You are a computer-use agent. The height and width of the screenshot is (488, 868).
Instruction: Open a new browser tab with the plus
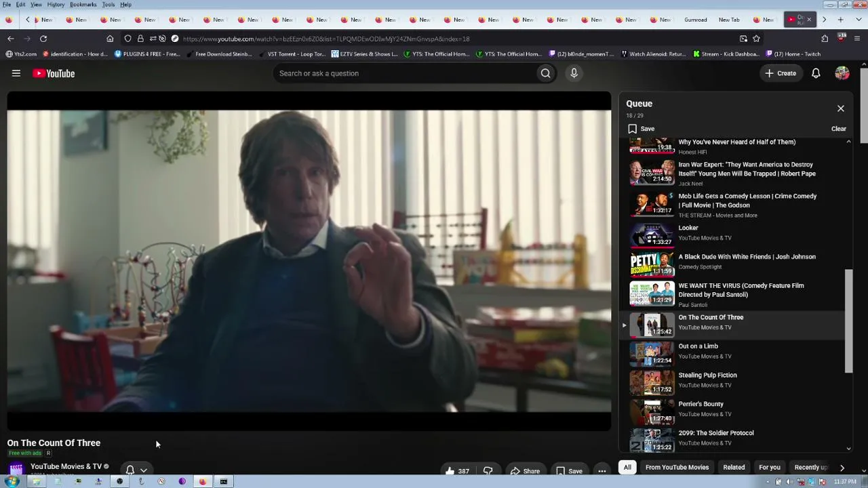(840, 20)
